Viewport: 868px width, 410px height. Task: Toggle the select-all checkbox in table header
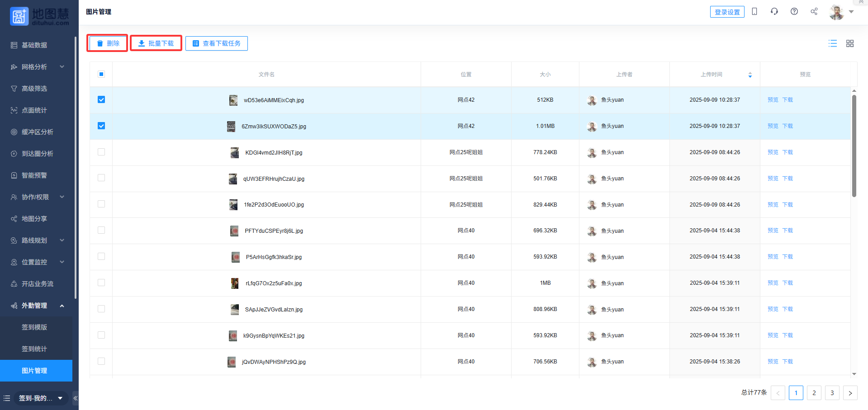(101, 74)
